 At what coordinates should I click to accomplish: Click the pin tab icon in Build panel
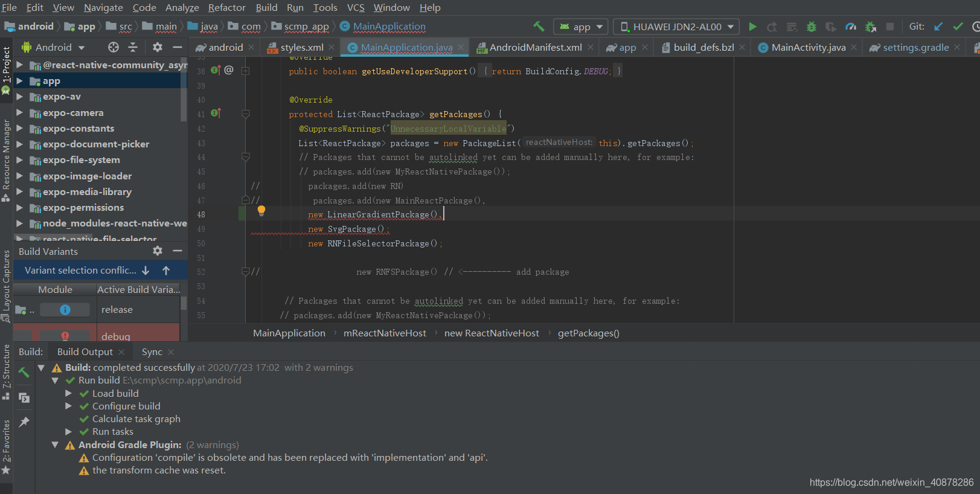point(24,422)
